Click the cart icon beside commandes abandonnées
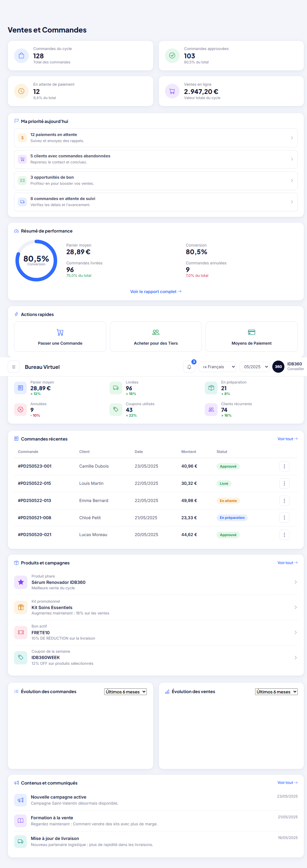The image size is (307, 868). tap(22, 159)
